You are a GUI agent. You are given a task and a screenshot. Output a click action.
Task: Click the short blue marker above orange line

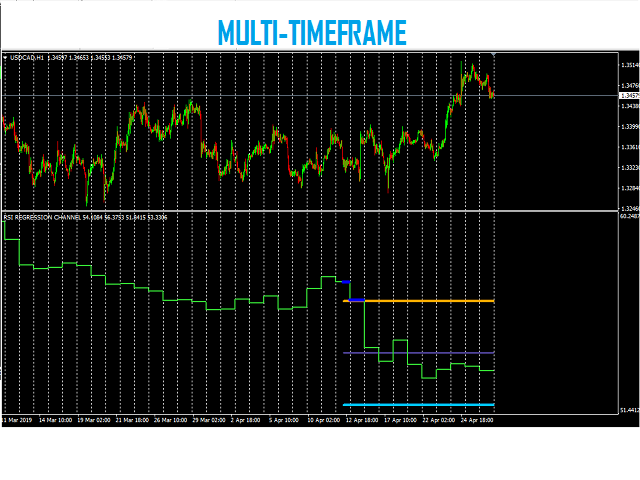coord(346,282)
